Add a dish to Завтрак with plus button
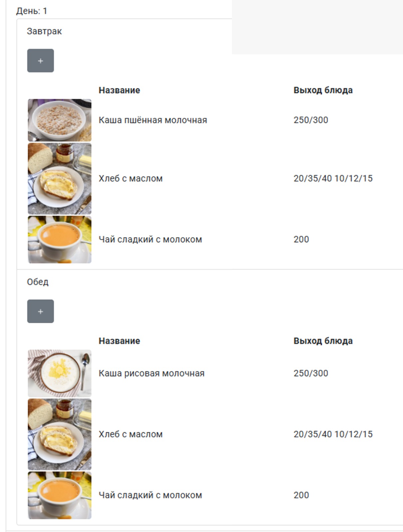 pyautogui.click(x=40, y=61)
